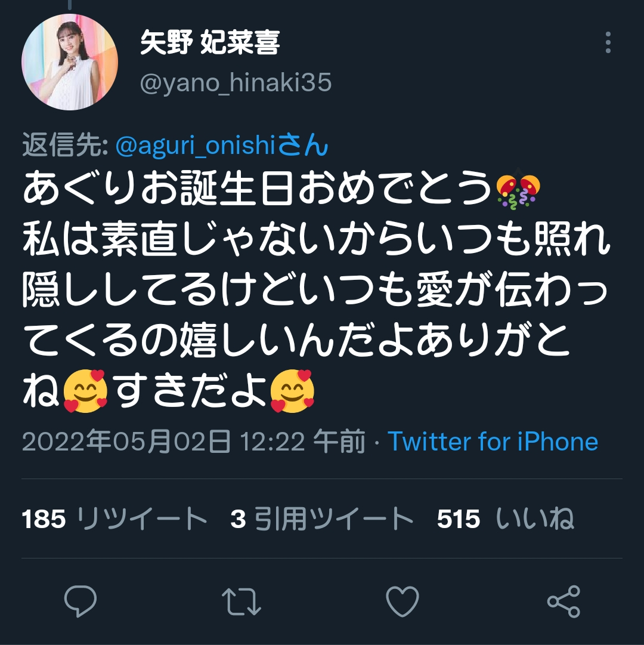The width and height of the screenshot is (644, 645).
Task: Open the share icon options
Action: coord(563,601)
